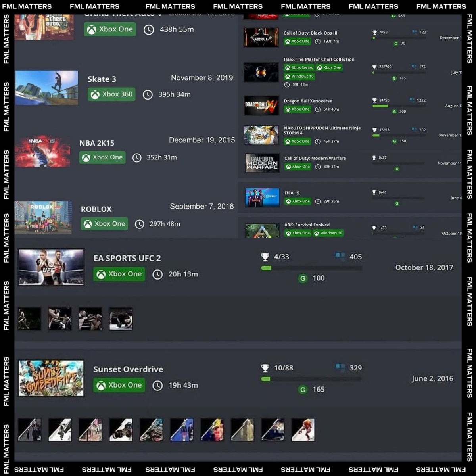Click the Xbox One badge next to 438h 55m

pyautogui.click(x=110, y=29)
